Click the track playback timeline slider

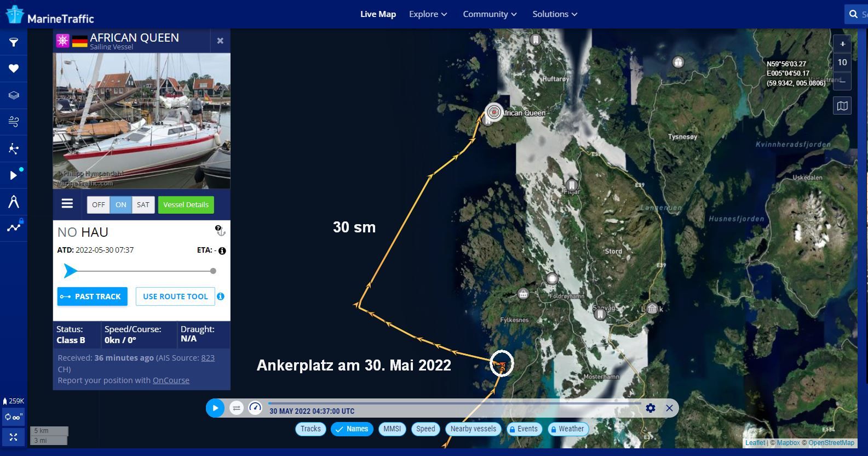click(455, 403)
